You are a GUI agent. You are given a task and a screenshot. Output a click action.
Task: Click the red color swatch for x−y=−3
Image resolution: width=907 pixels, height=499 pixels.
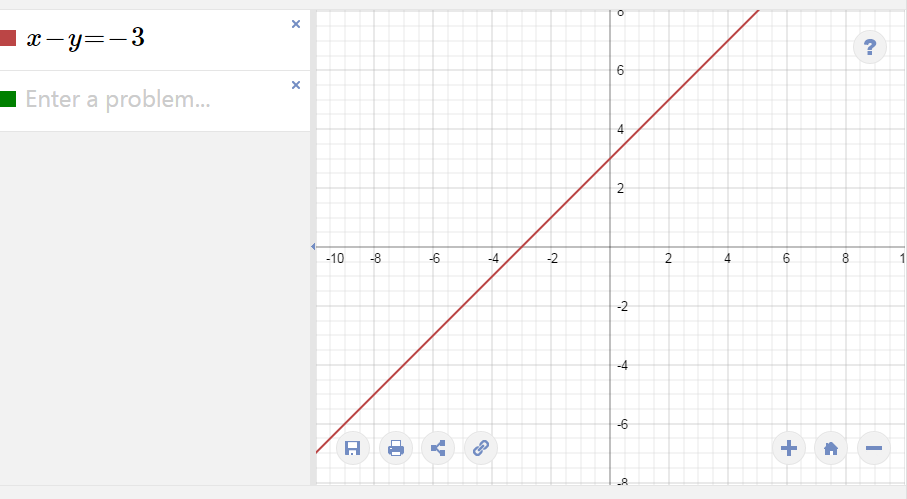click(8, 38)
